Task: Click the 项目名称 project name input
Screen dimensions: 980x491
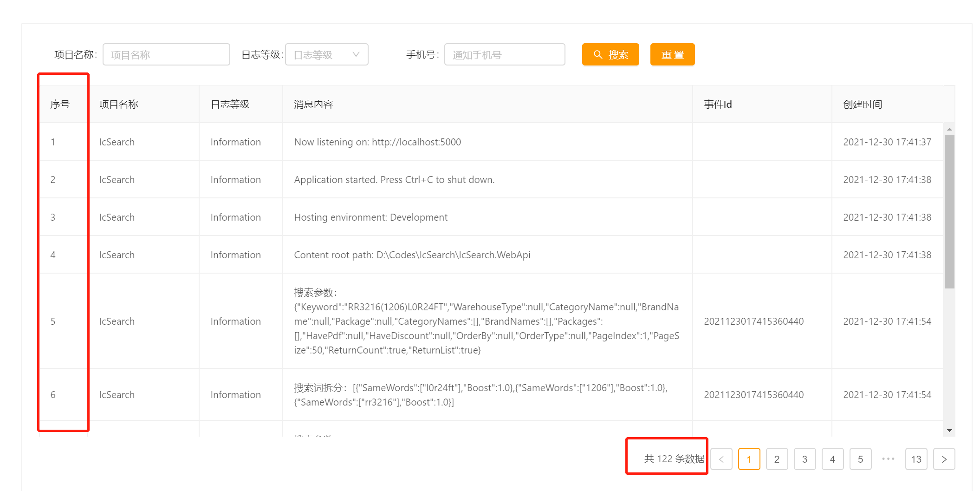Action: pyautogui.click(x=166, y=54)
